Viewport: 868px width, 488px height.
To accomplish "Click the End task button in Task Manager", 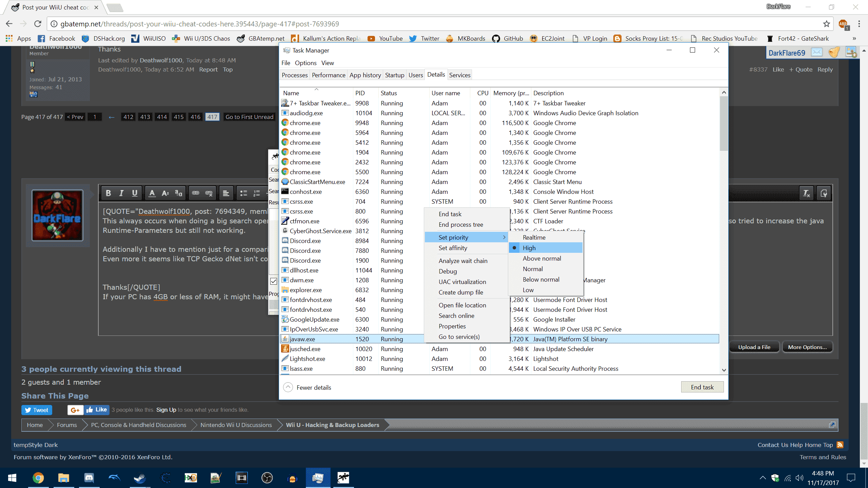I will [x=702, y=387].
